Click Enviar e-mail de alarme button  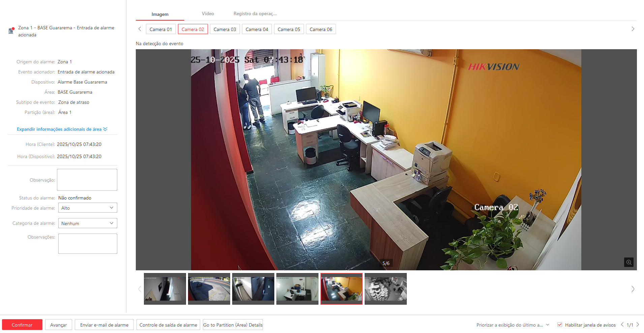point(104,325)
